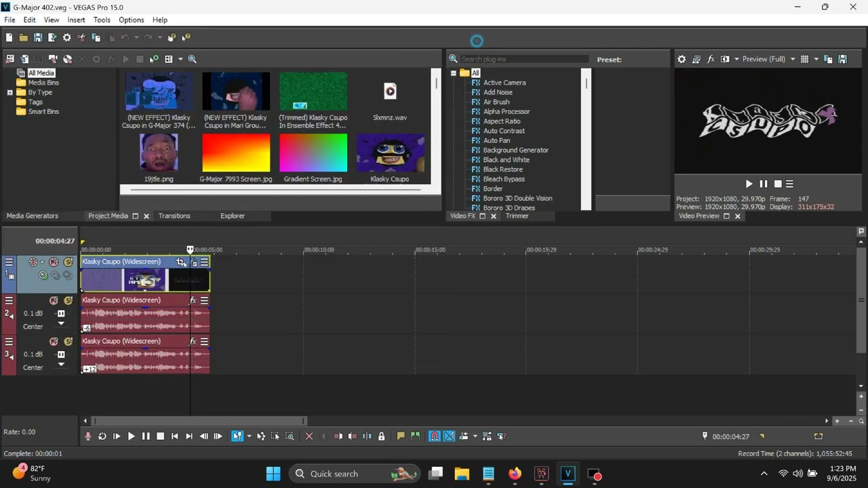Open the Event FX icon on the track 2 audio clip
The width and height of the screenshot is (868, 488).
(x=193, y=300)
